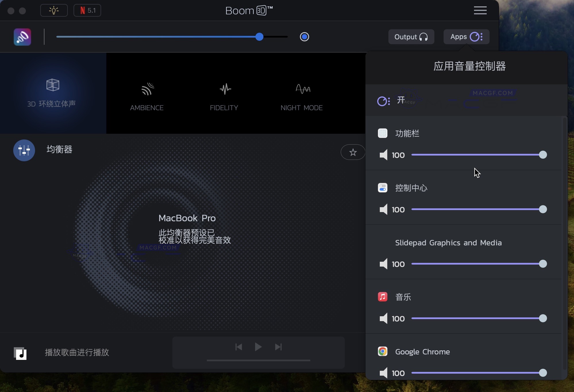Viewport: 574px width, 392px height.
Task: Mute the 音乐 app speaker icon
Action: coord(383,319)
